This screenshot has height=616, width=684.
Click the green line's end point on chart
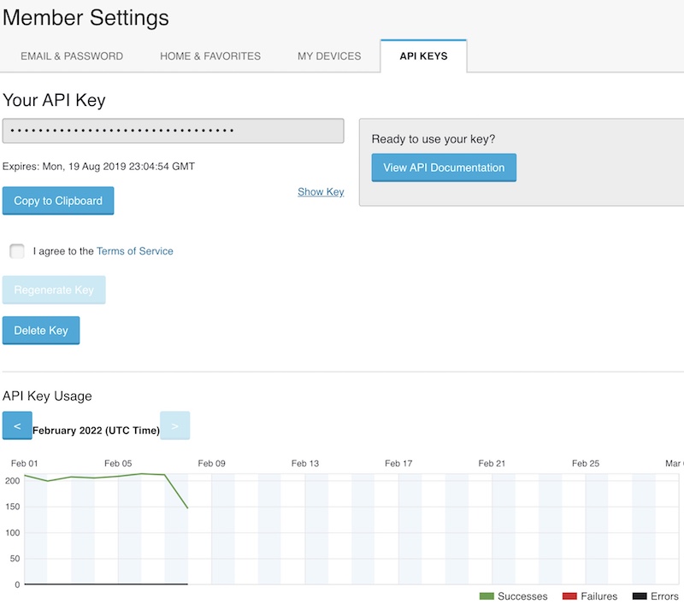pyautogui.click(x=187, y=508)
